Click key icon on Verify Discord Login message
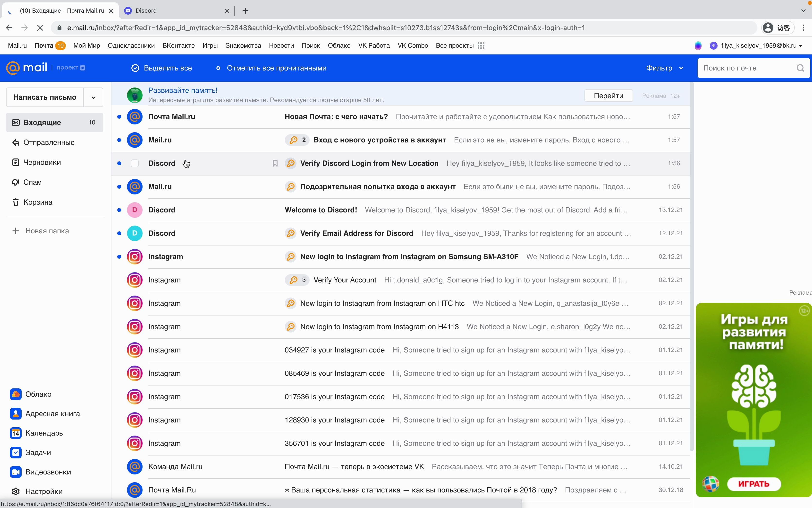The height and width of the screenshot is (508, 812). coord(291,163)
